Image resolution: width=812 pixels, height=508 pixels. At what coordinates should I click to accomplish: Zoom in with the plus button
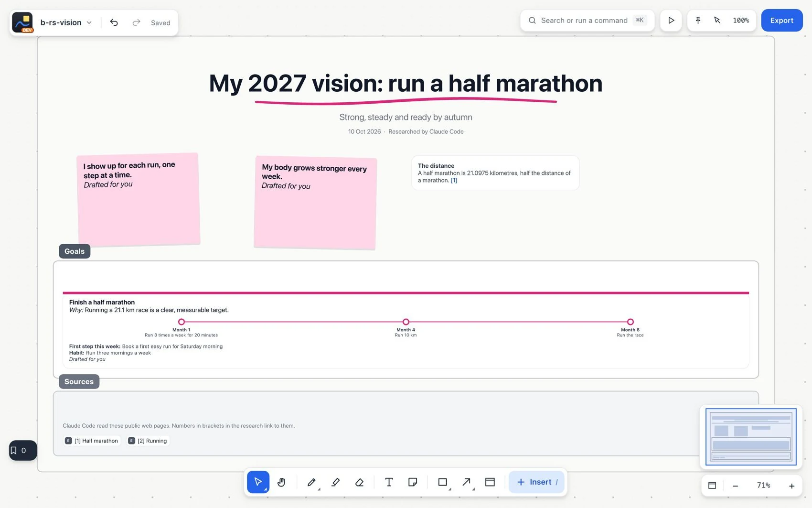791,486
